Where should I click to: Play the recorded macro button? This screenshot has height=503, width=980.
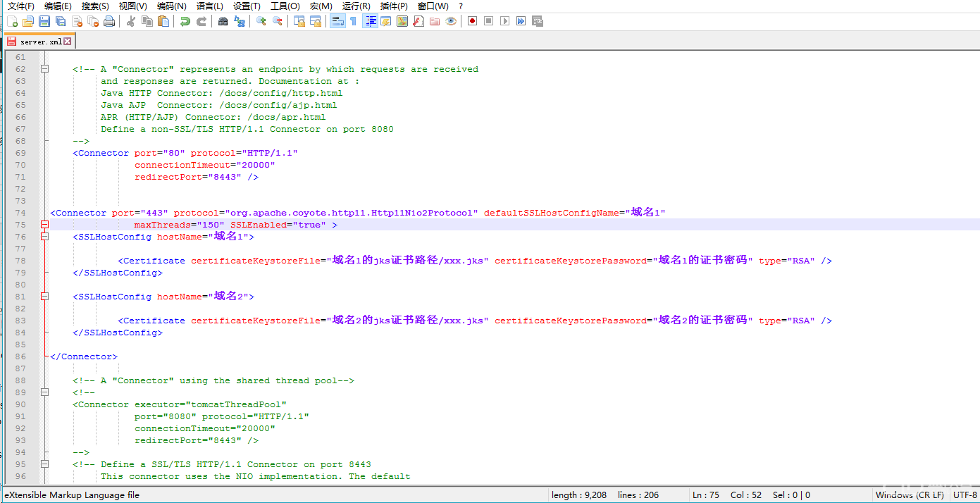click(505, 21)
